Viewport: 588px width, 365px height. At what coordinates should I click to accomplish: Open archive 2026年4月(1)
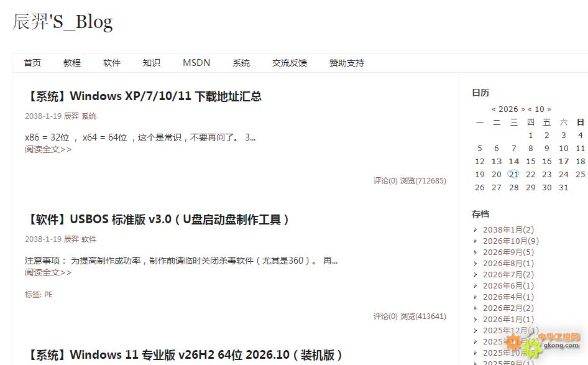(508, 297)
